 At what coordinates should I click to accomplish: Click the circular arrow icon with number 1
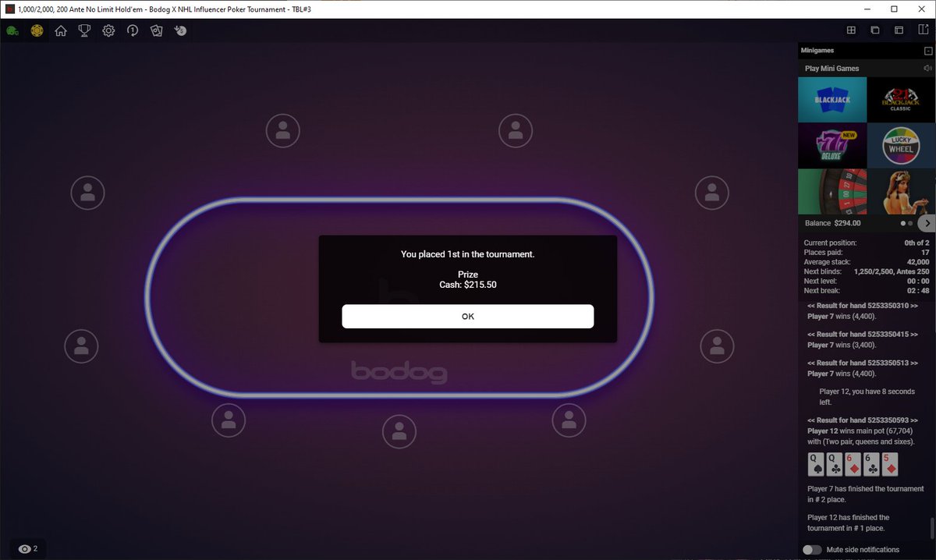(133, 31)
